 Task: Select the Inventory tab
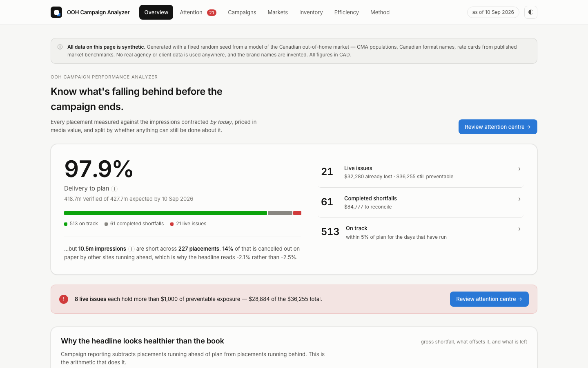(311, 12)
